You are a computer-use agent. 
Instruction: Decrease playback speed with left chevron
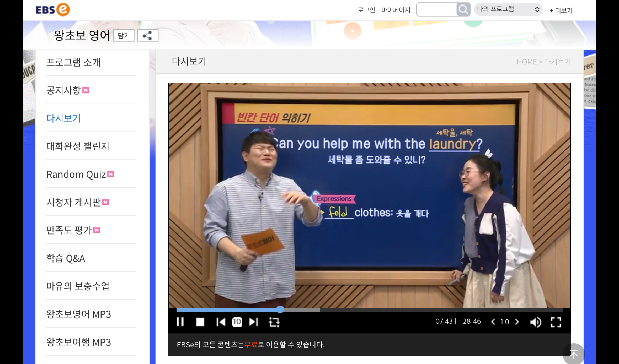click(493, 322)
